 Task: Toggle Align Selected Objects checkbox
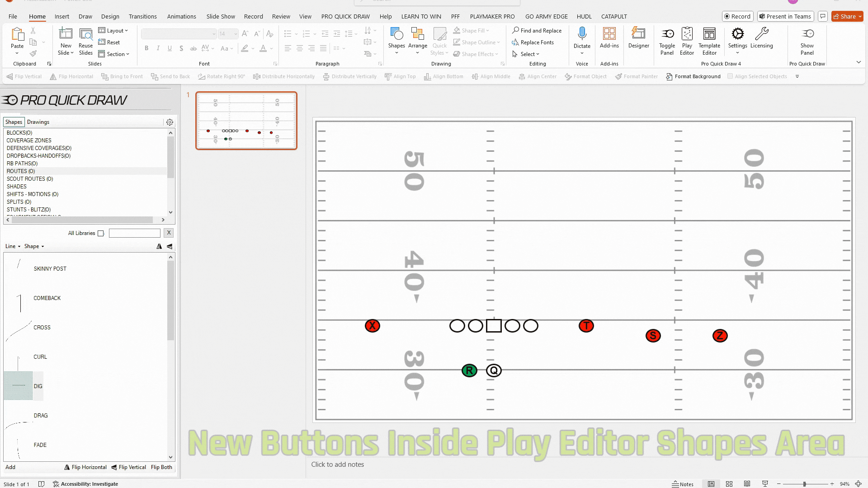pos(730,76)
